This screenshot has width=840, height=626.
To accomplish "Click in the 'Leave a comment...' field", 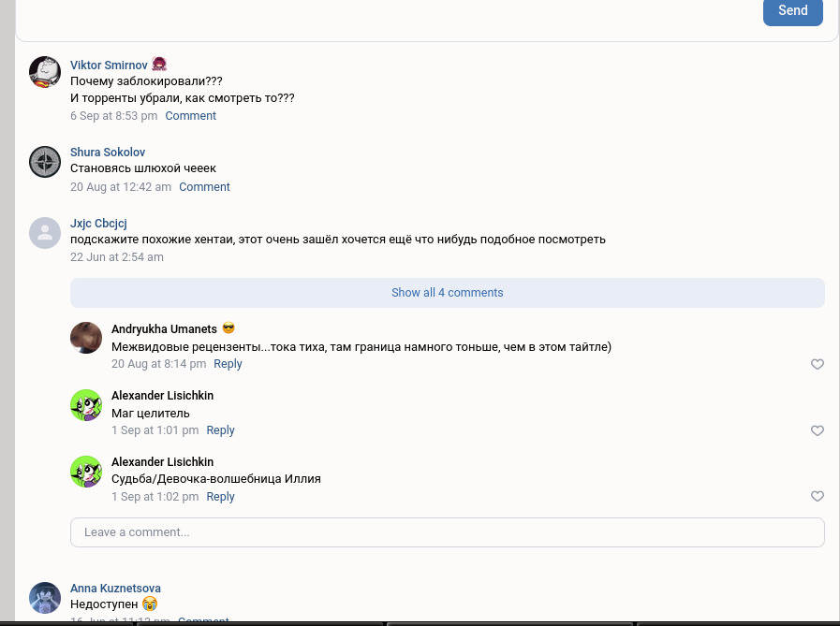I will pyautogui.click(x=447, y=532).
